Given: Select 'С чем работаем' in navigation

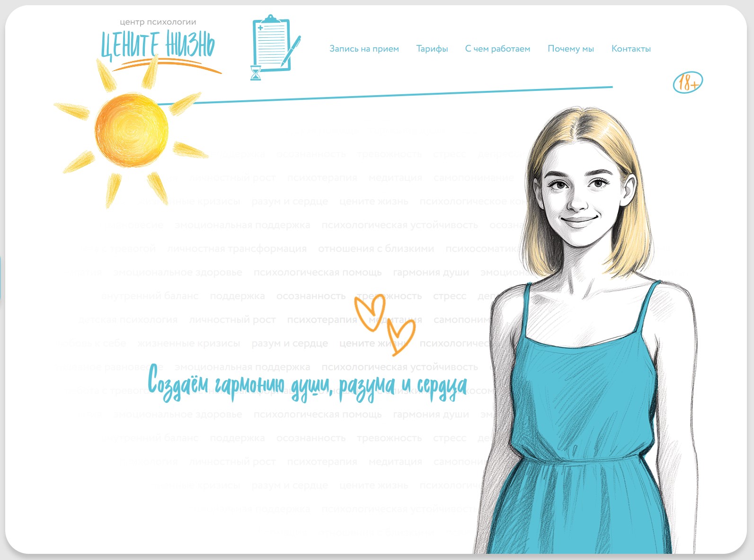Looking at the screenshot, I should [x=497, y=49].
